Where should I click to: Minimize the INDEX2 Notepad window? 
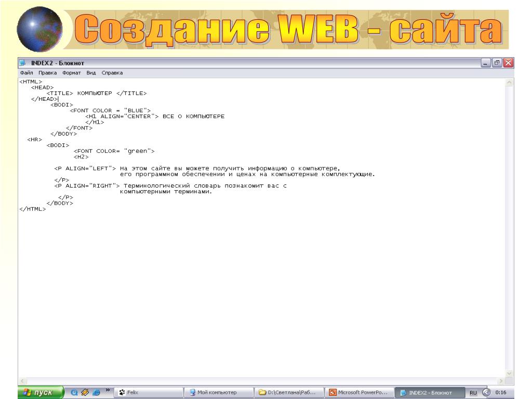point(486,63)
